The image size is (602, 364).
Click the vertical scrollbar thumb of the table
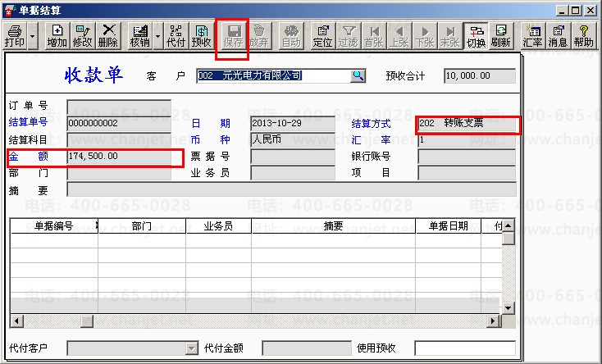click(509, 238)
